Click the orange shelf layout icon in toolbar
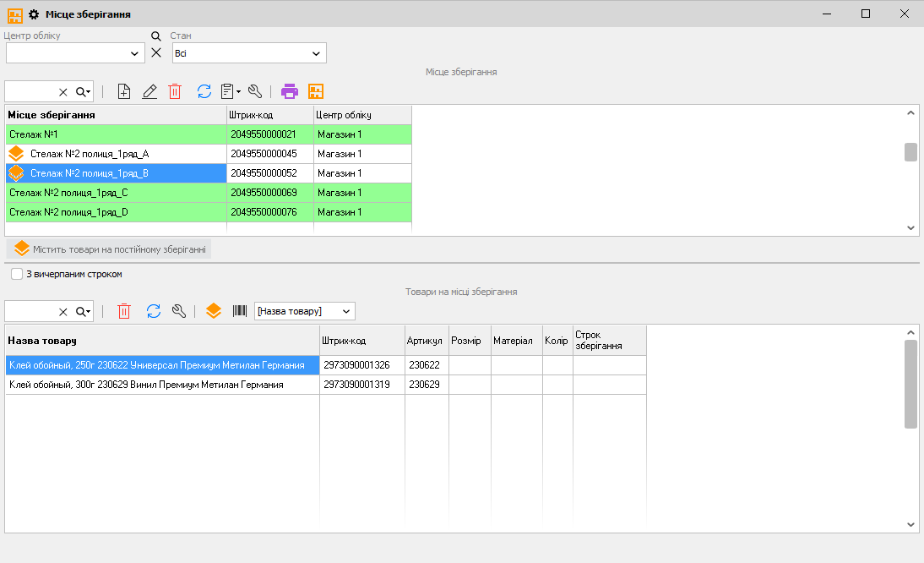Screen dimensions: 924x563 [316, 92]
